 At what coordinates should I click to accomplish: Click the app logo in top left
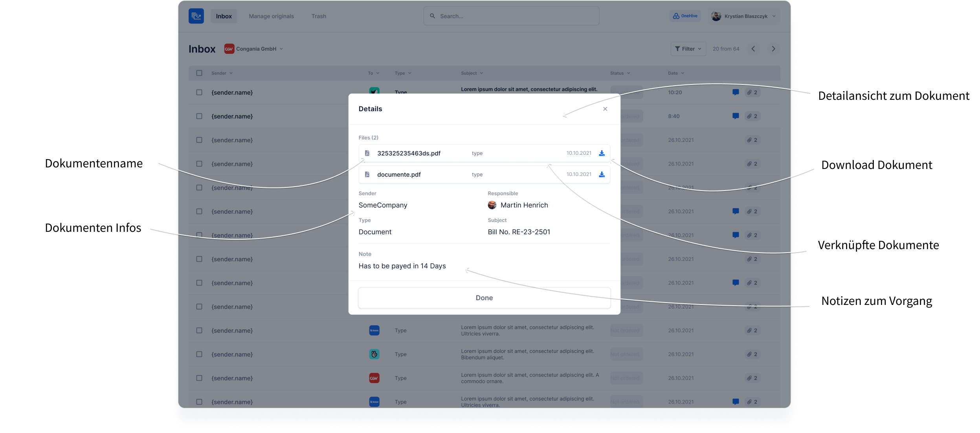tap(196, 16)
